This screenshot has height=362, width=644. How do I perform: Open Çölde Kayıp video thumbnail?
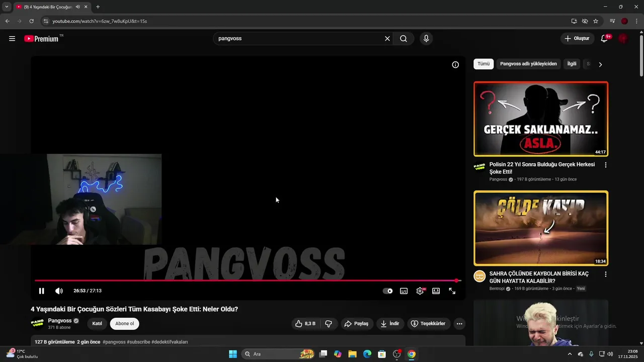[x=541, y=228]
